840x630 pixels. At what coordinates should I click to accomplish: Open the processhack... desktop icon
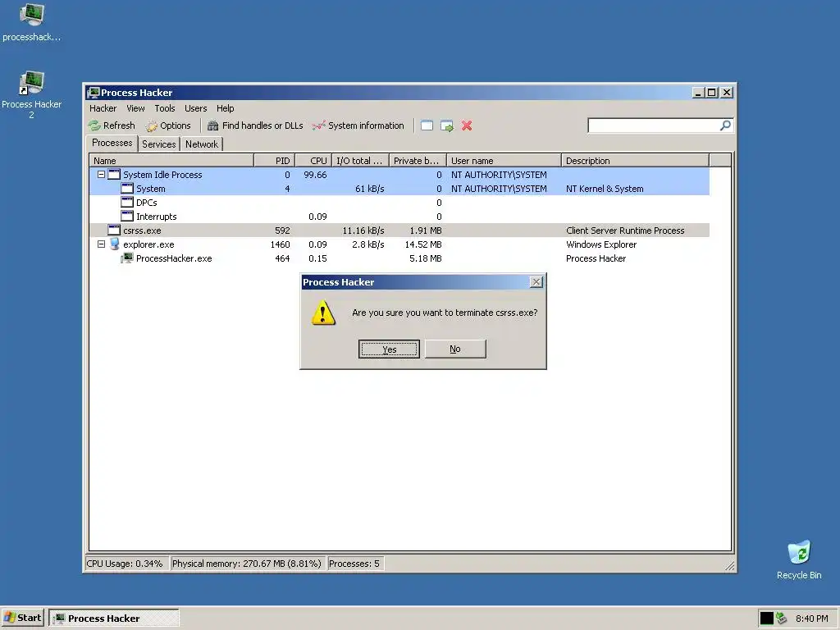(x=32, y=22)
